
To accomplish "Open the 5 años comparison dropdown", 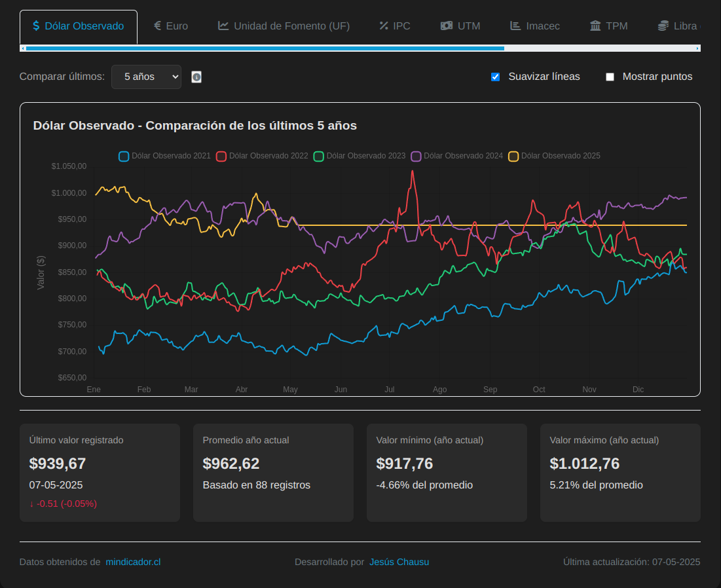I will pyautogui.click(x=146, y=76).
